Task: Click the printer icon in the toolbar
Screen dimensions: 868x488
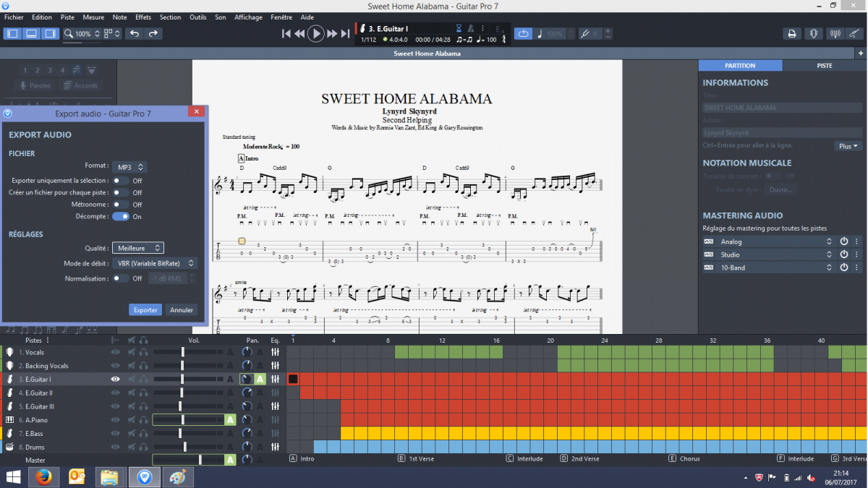Action: click(x=792, y=33)
